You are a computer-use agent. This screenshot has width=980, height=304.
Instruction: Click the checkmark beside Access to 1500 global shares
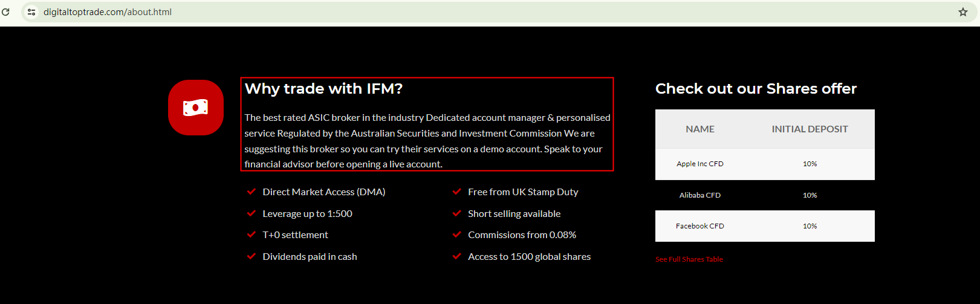[457, 256]
